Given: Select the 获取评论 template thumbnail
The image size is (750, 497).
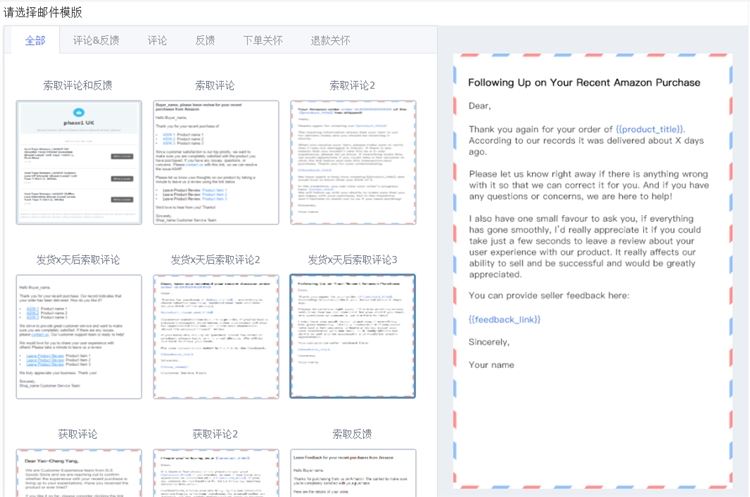Looking at the screenshot, I should pos(79,473).
